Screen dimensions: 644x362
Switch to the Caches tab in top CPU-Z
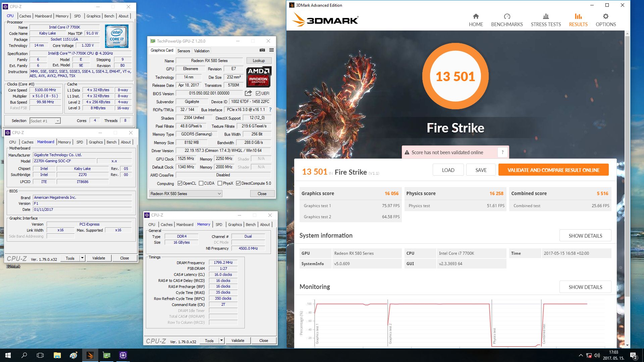tap(25, 16)
